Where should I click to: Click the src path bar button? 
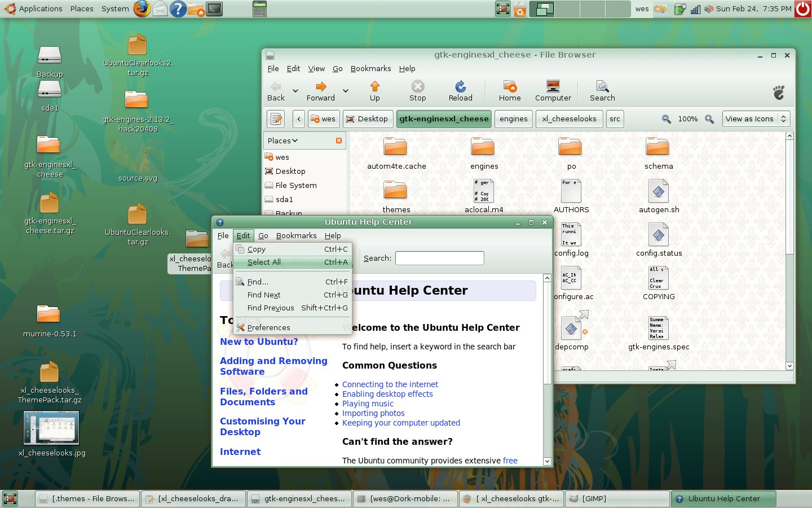[x=615, y=119]
